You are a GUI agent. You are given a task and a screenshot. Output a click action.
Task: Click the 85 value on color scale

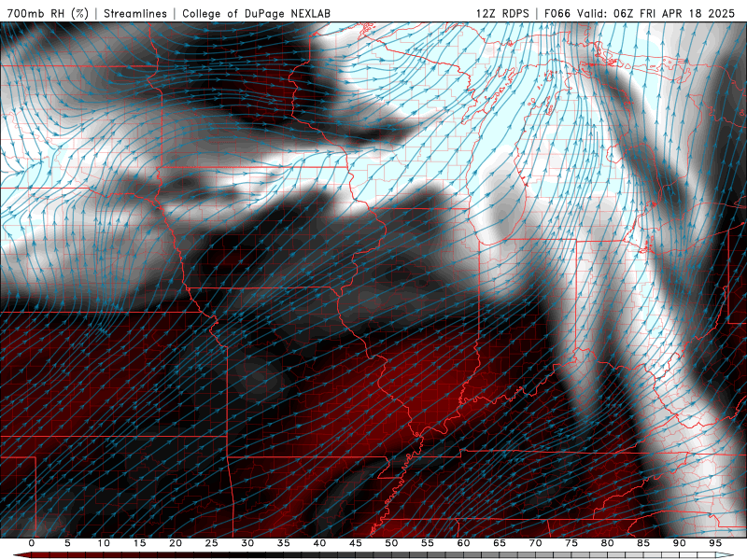point(643,543)
